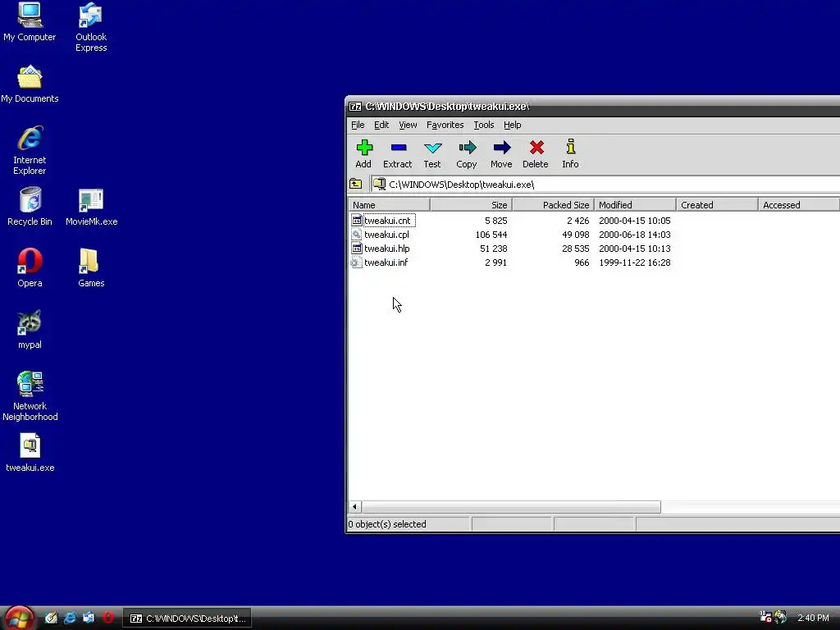Viewport: 840px width, 630px height.
Task: Sort by Accessed column header
Action: click(x=799, y=204)
